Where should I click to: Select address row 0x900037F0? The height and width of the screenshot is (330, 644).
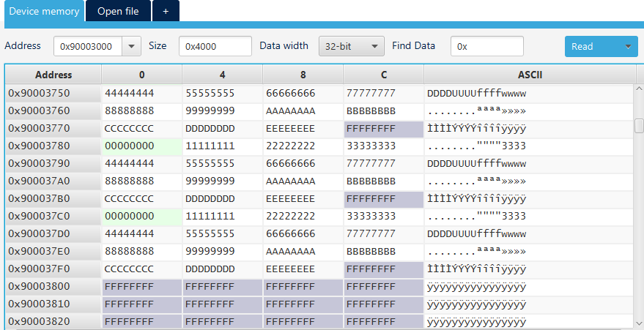coord(53,269)
